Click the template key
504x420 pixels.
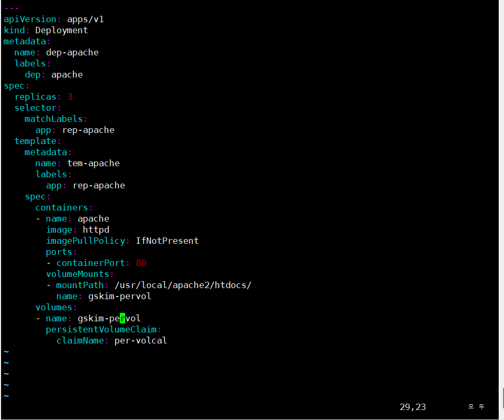click(x=35, y=141)
